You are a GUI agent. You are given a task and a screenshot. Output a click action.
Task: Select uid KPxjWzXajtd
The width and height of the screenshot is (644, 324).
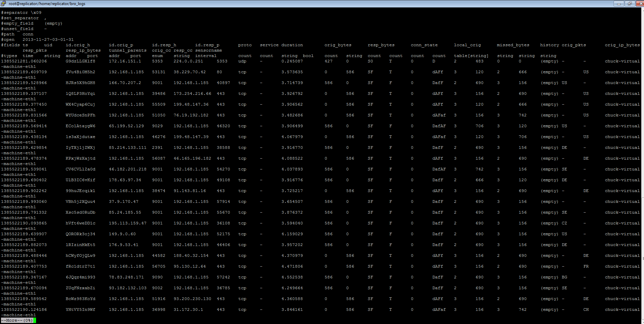(81, 159)
